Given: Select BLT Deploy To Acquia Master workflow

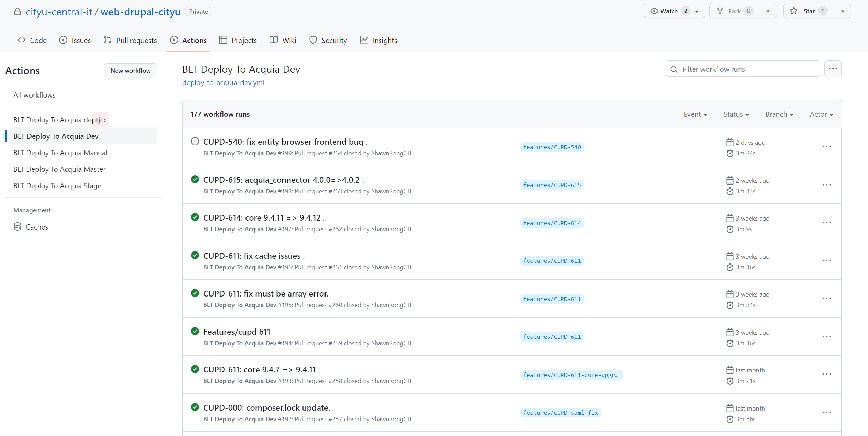Looking at the screenshot, I should (x=59, y=169).
